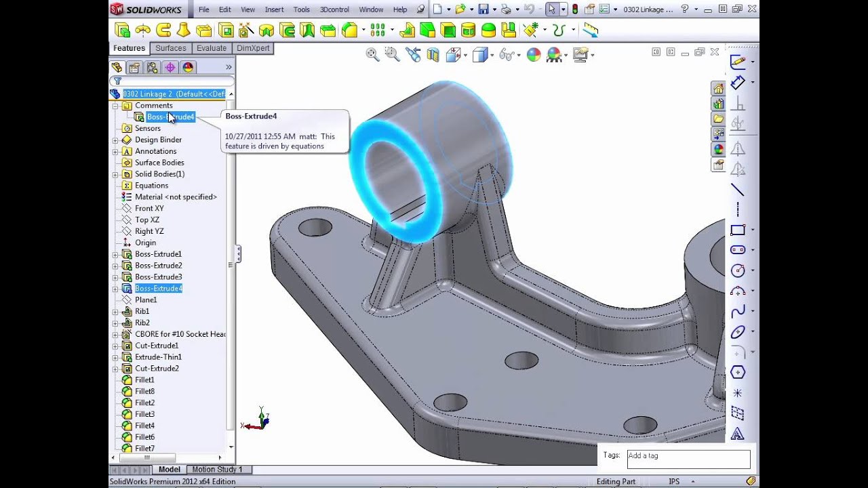Collapse the Comments folder
Viewport: 868px width, 488px height.
115,106
